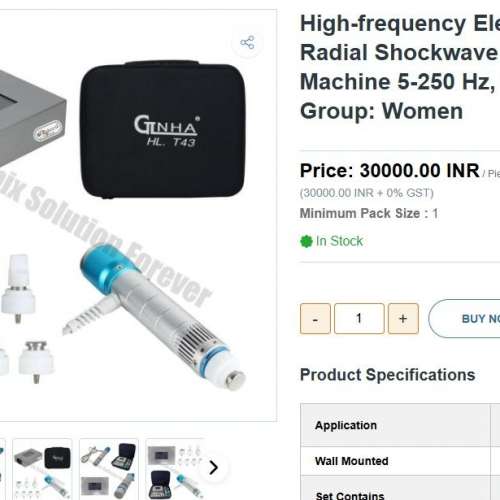Click the green In Stock badge icon
This screenshot has width=500, height=500.
[306, 241]
